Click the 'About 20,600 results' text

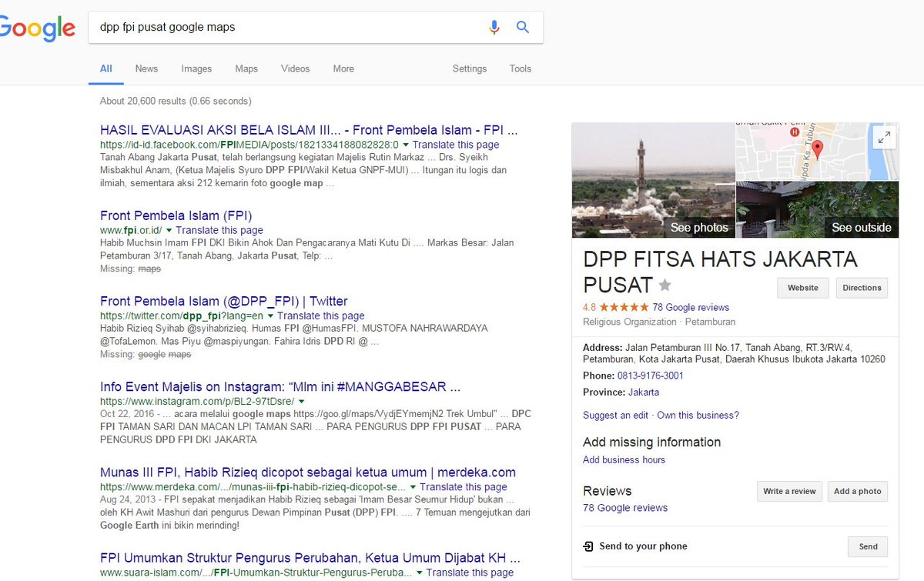[x=176, y=101]
